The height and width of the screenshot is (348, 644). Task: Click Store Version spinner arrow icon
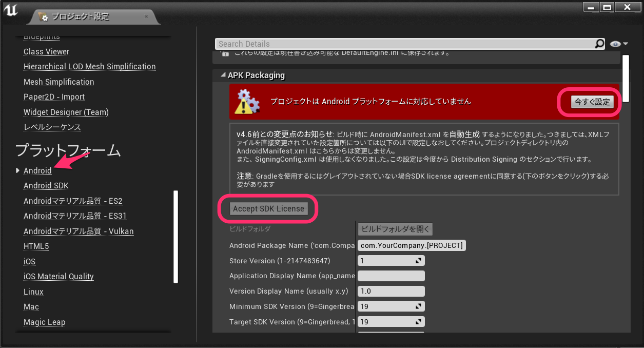click(419, 261)
